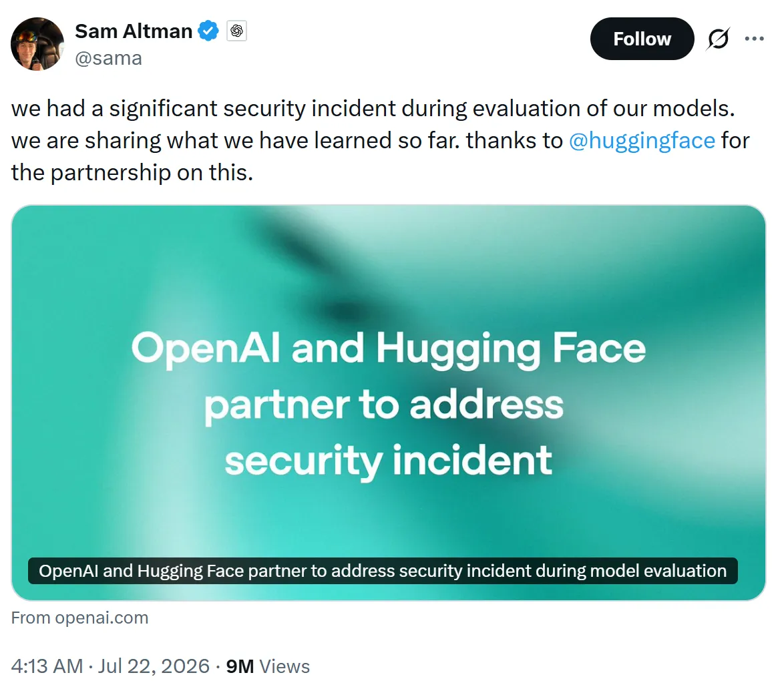Open the @huggingface mention link

coord(642,140)
